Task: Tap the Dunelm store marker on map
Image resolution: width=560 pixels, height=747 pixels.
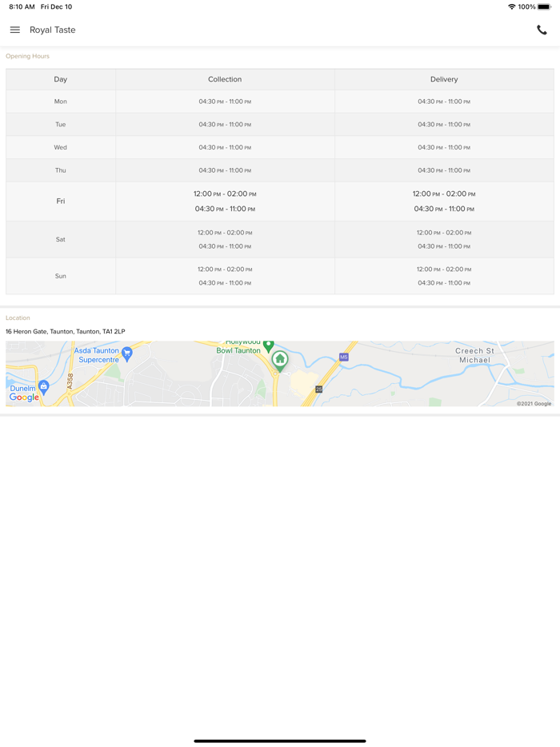Action: pyautogui.click(x=44, y=386)
